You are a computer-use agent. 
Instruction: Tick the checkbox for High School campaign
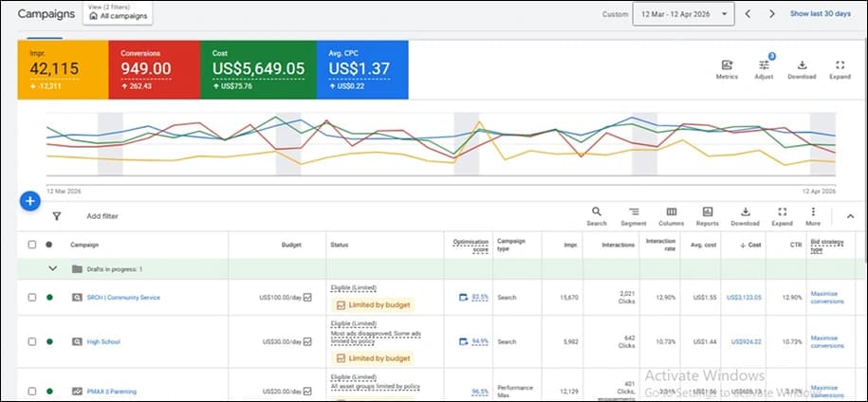tap(32, 341)
